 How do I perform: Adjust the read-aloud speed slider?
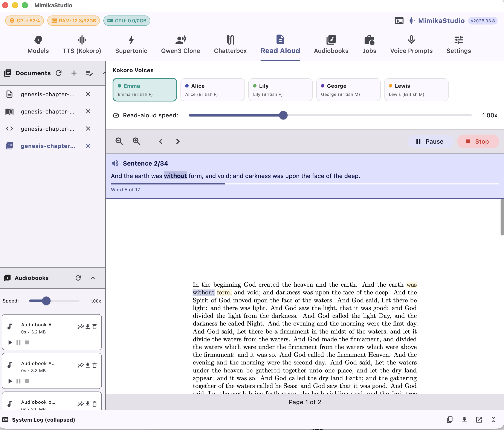284,115
